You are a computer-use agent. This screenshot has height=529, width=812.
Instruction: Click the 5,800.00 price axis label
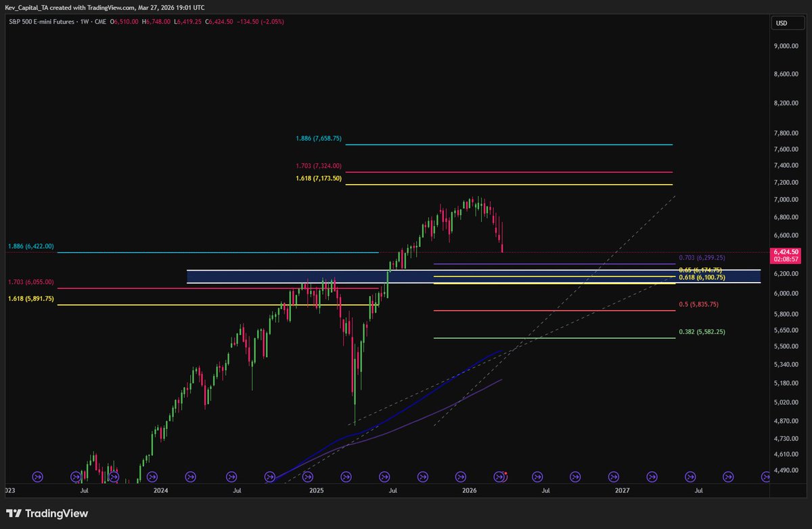point(785,315)
